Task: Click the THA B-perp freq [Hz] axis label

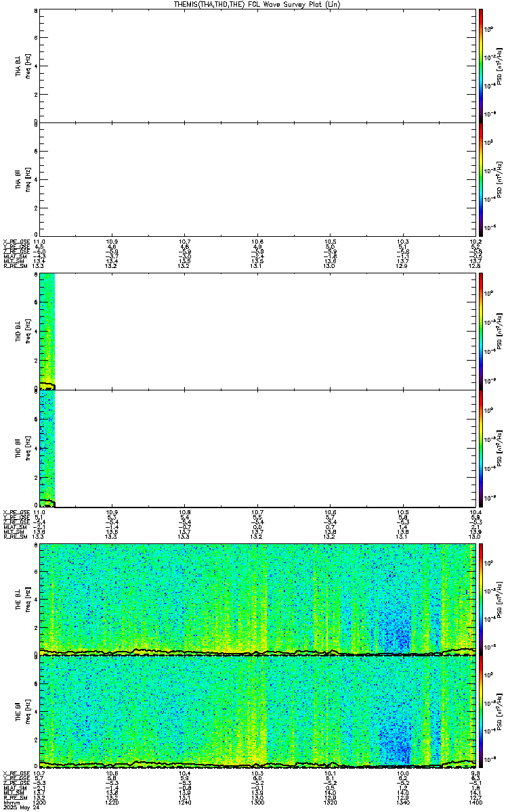Action: 27,66
